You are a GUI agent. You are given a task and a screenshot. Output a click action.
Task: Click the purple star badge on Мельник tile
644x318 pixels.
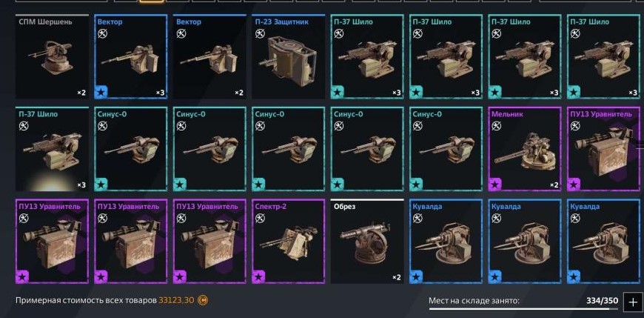(x=494, y=185)
